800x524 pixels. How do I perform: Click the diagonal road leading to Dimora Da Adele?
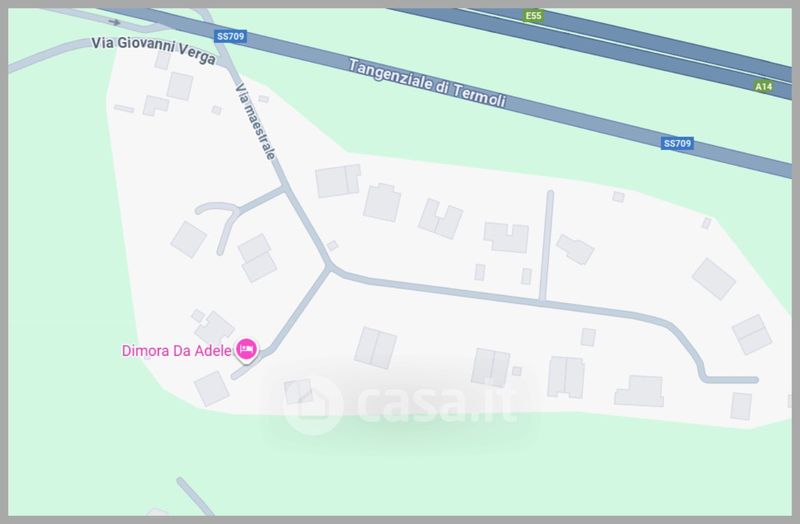click(x=281, y=324)
